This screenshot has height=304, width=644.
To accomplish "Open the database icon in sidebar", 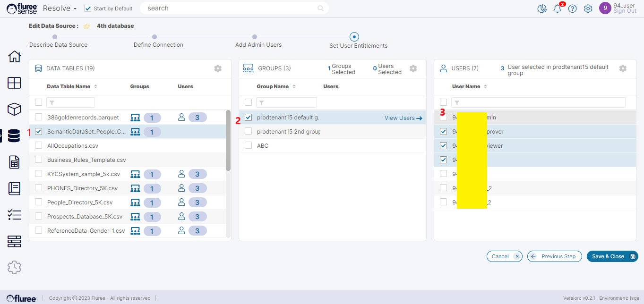I will point(15,136).
